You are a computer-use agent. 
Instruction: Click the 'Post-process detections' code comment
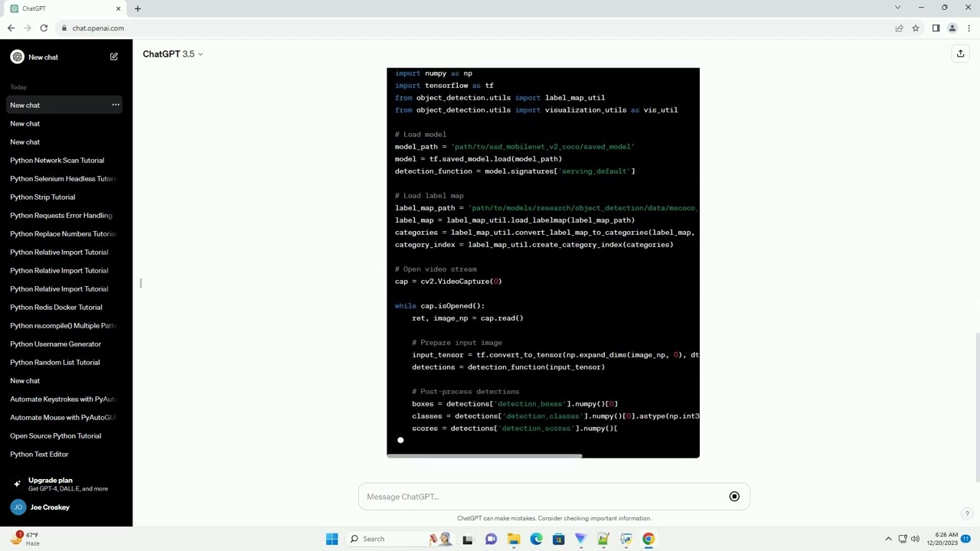pos(465,391)
